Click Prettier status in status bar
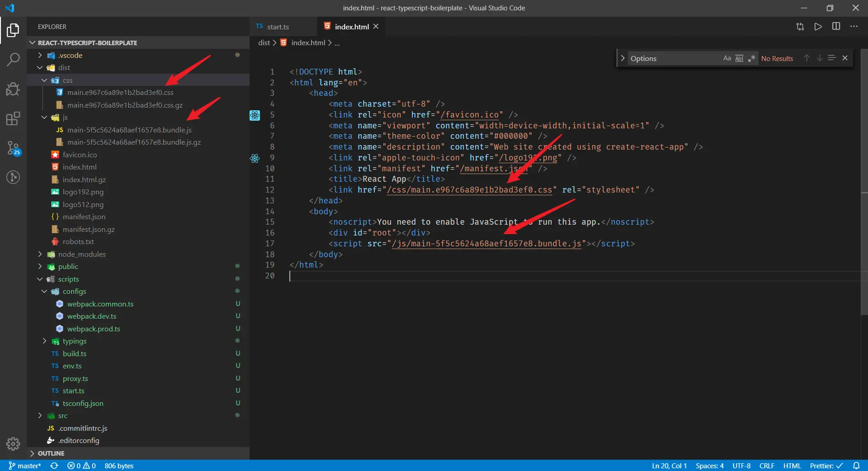 click(826, 466)
